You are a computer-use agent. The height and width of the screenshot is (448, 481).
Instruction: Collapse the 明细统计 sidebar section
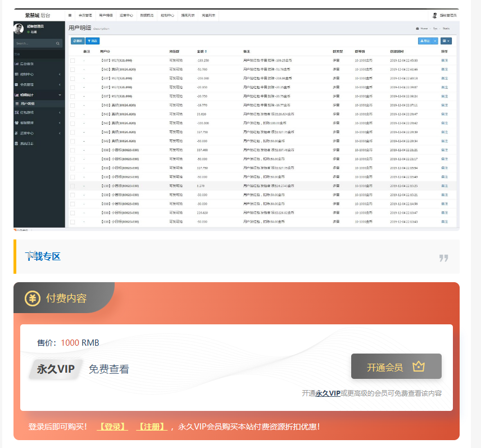[x=39, y=95]
